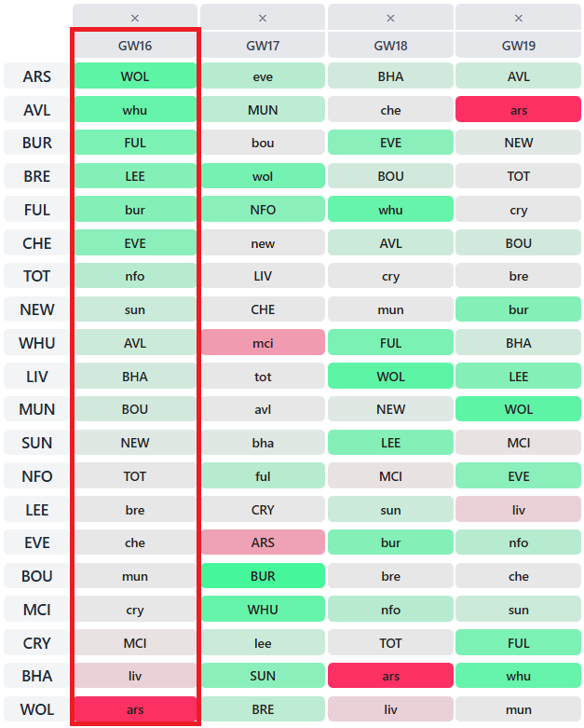Pick the WOL team row label
The width and height of the screenshot is (584, 728).
click(37, 709)
